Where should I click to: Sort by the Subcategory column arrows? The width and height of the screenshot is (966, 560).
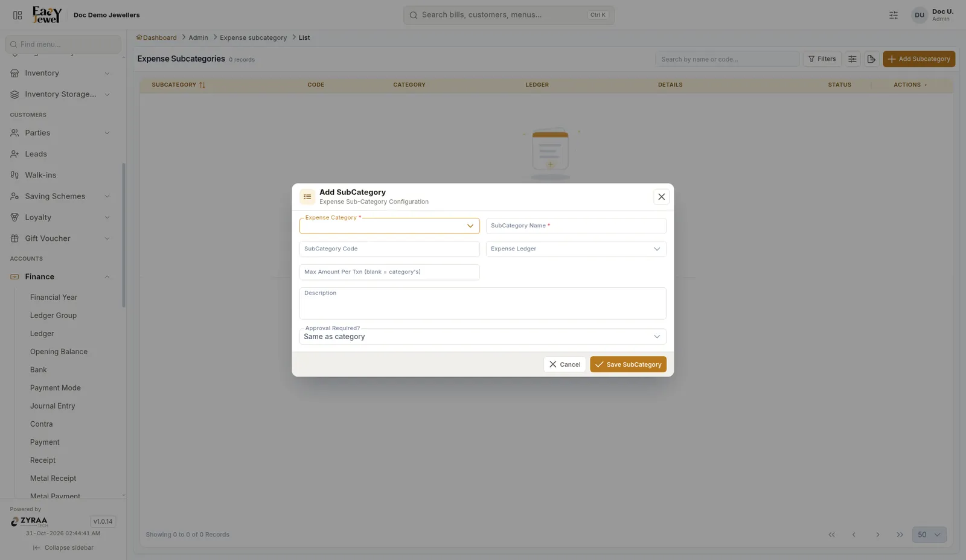(202, 85)
